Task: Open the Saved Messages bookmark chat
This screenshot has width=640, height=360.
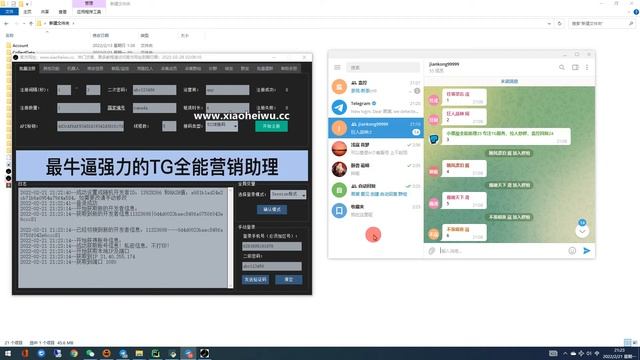Action: pyautogui.click(x=376, y=211)
